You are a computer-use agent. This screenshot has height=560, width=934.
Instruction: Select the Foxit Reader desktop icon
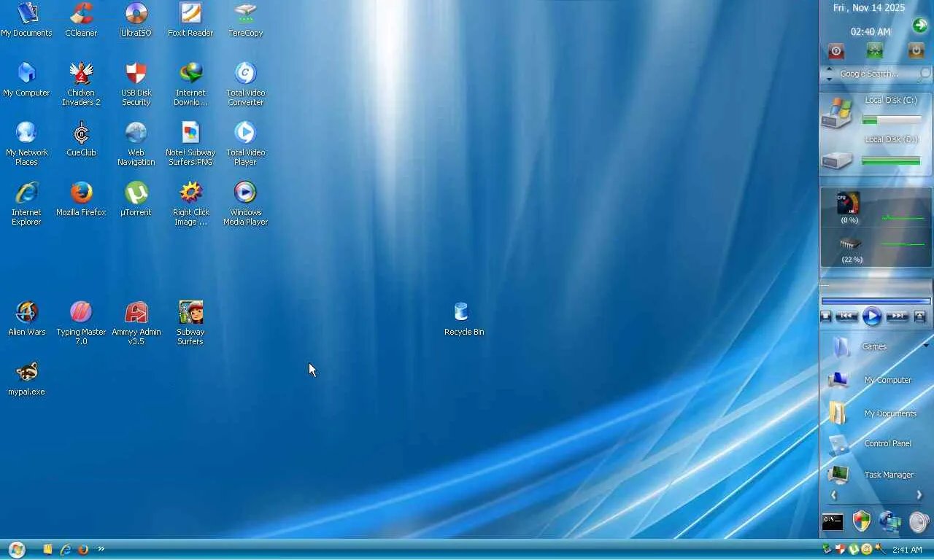[190, 20]
